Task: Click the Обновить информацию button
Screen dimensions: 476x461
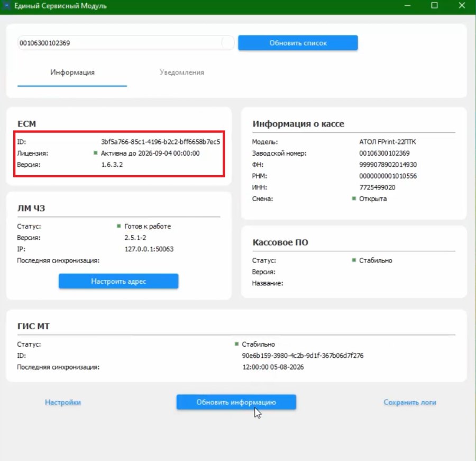Action: point(236,402)
